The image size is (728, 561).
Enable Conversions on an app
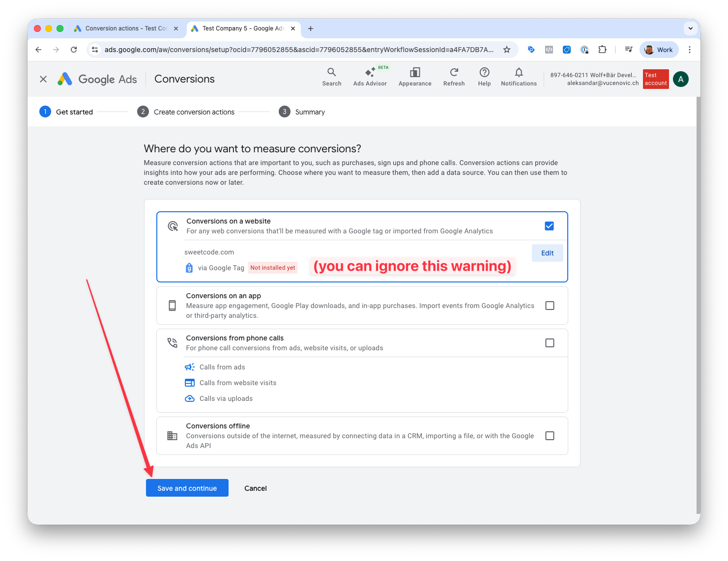550,305
